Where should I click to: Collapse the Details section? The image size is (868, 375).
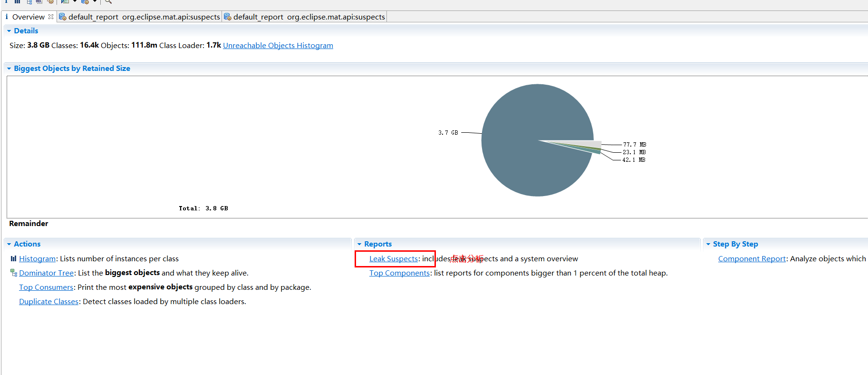tap(9, 31)
